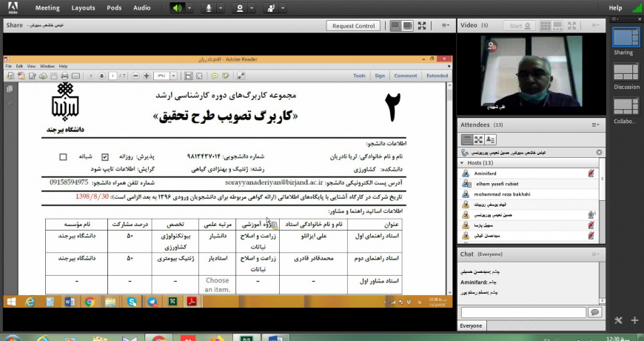This screenshot has width=644, height=341.
Task: Mute the green speaker audio button
Action: pos(177,8)
